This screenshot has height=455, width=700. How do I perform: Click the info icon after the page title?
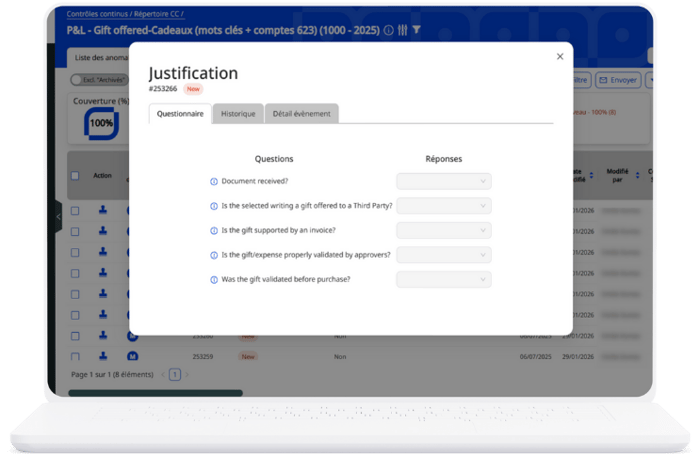point(388,30)
